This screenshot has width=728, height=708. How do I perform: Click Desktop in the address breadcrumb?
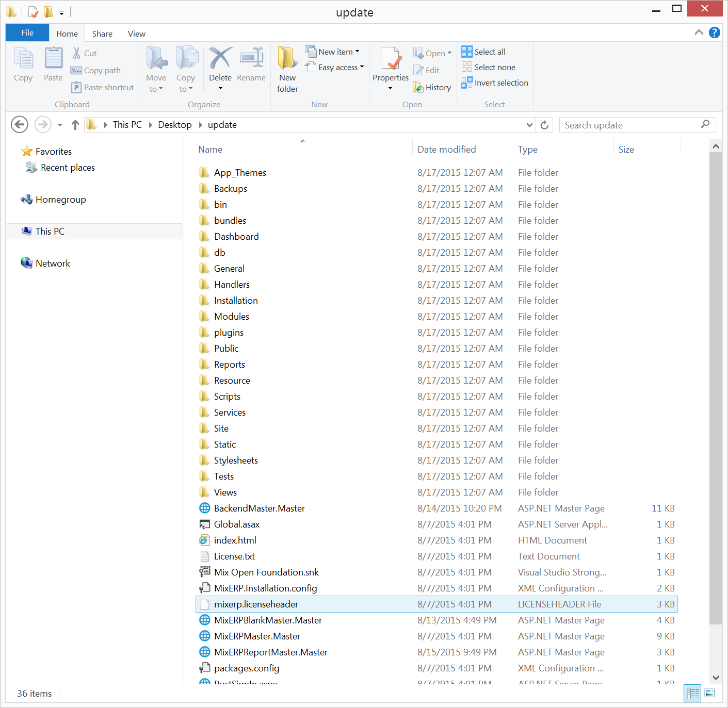click(175, 125)
